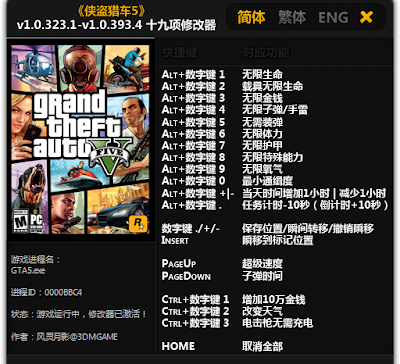Select the 最小通缉度 function
The width and height of the screenshot is (400, 364).
267,181
